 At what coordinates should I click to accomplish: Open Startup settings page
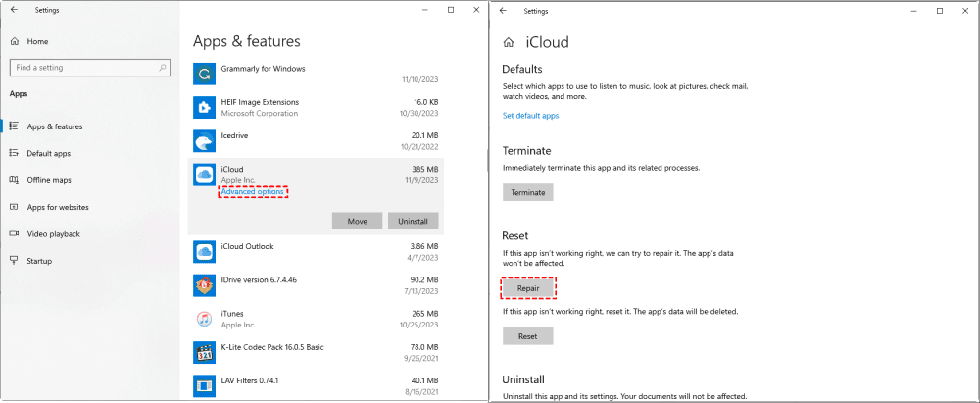click(x=39, y=261)
